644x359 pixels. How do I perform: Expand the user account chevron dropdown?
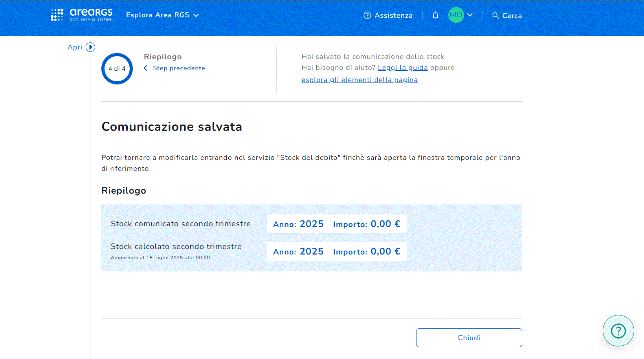470,15
